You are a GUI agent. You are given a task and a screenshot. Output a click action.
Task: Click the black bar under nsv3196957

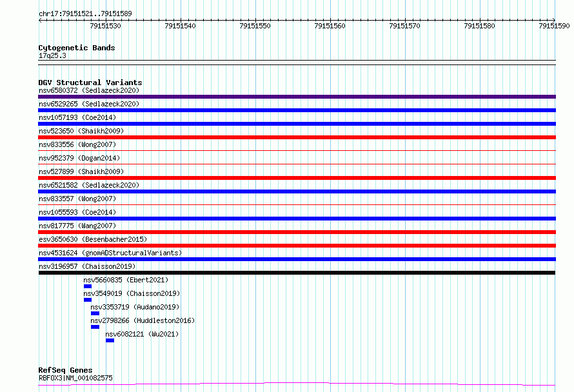pyautogui.click(x=297, y=273)
